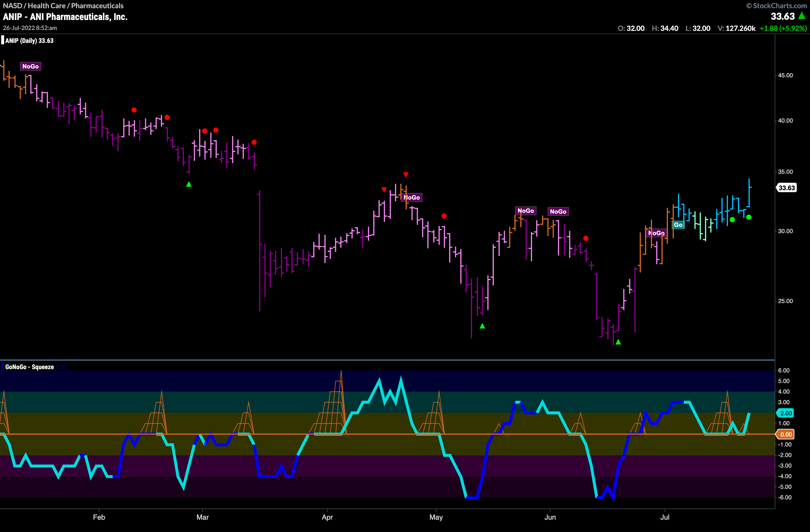Click the red dot above the bars before March
810x532 pixels.
(x=167, y=117)
